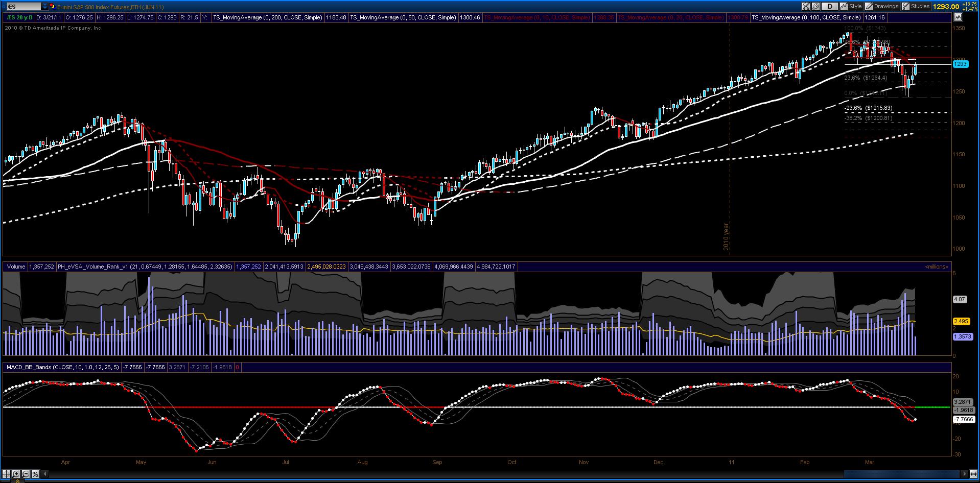The height and width of the screenshot is (483, 980).
Task: Click the 23.6% ($1264.4) Fibonacci label
Action: tap(866, 78)
